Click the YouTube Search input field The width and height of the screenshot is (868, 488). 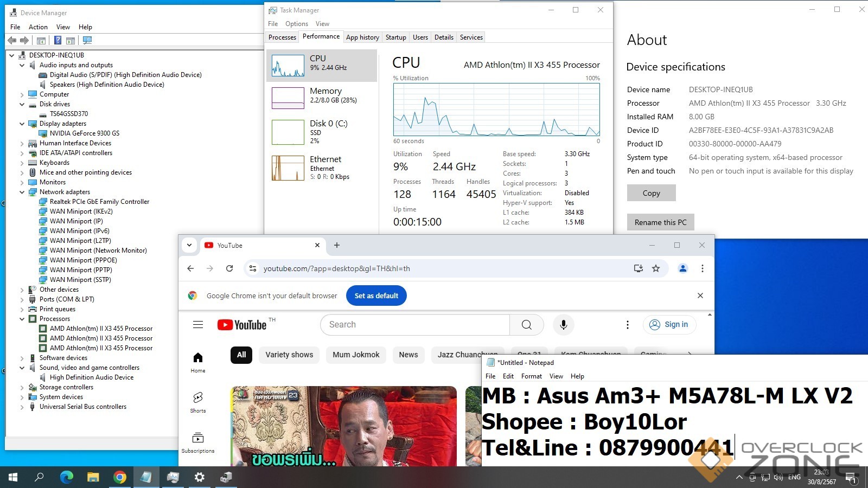click(415, 325)
